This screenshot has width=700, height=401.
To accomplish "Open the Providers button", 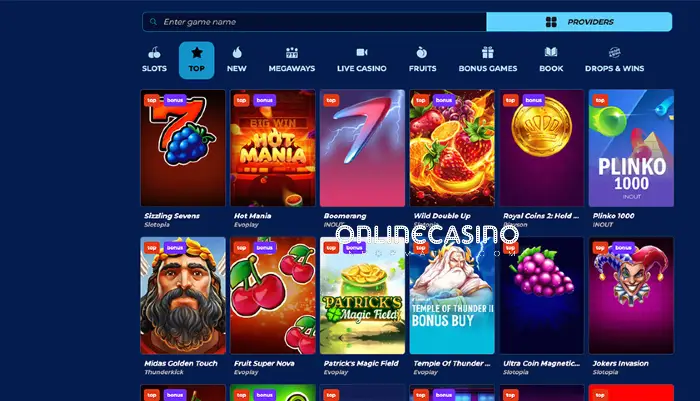I will [x=579, y=22].
